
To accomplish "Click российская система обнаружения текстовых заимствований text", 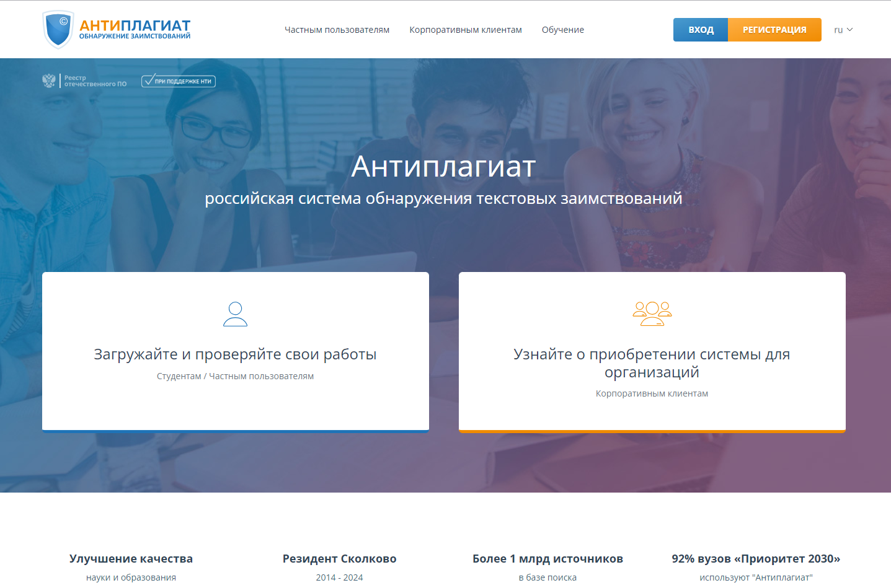I will pos(444,198).
